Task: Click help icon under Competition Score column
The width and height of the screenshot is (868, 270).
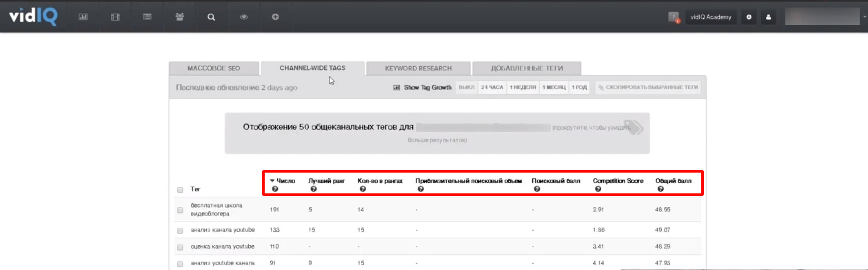Action: [x=598, y=189]
